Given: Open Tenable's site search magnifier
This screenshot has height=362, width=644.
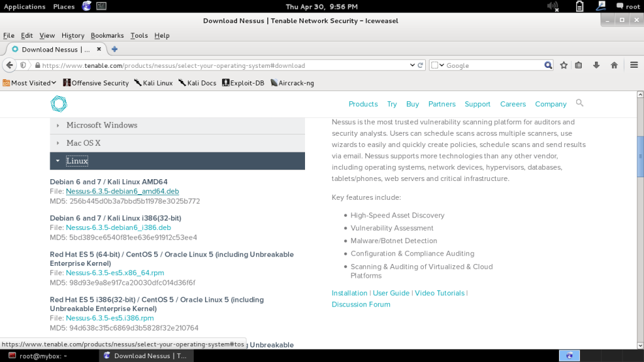Looking at the screenshot, I should [x=579, y=103].
